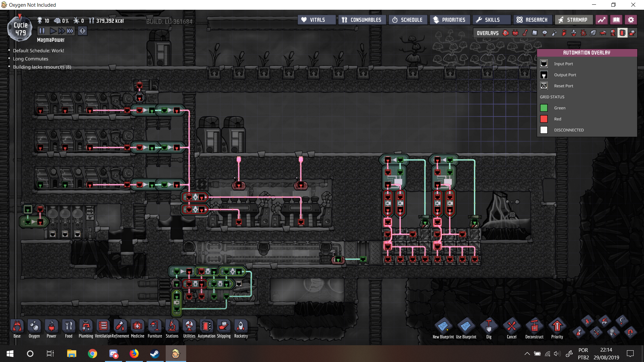Toggle the Automation overlay off

[x=623, y=33]
